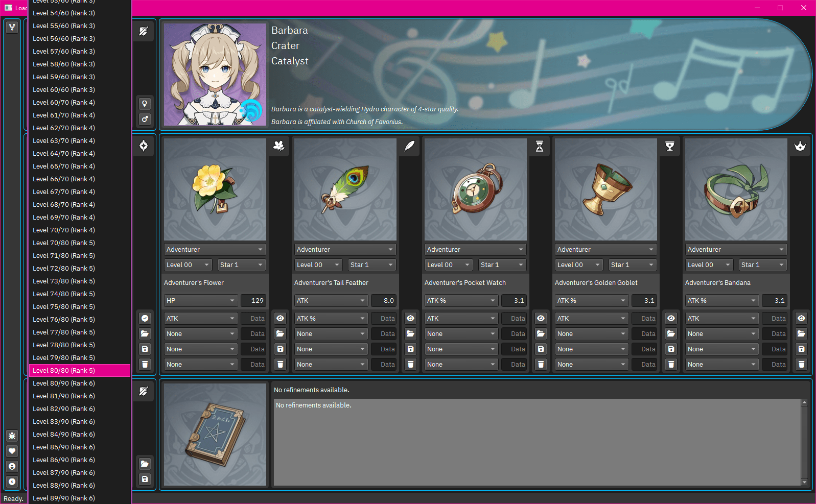Open the Adventurer set dropdown for the Flower
Image resolution: width=816 pixels, height=504 pixels.
[215, 249]
